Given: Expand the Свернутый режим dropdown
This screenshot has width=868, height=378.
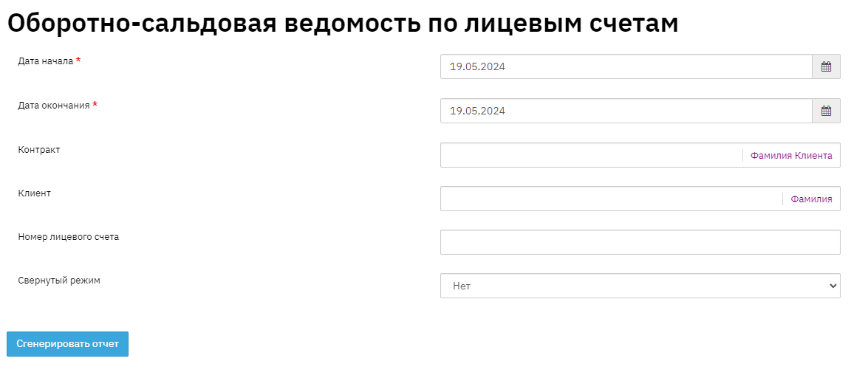Looking at the screenshot, I should click(x=640, y=286).
